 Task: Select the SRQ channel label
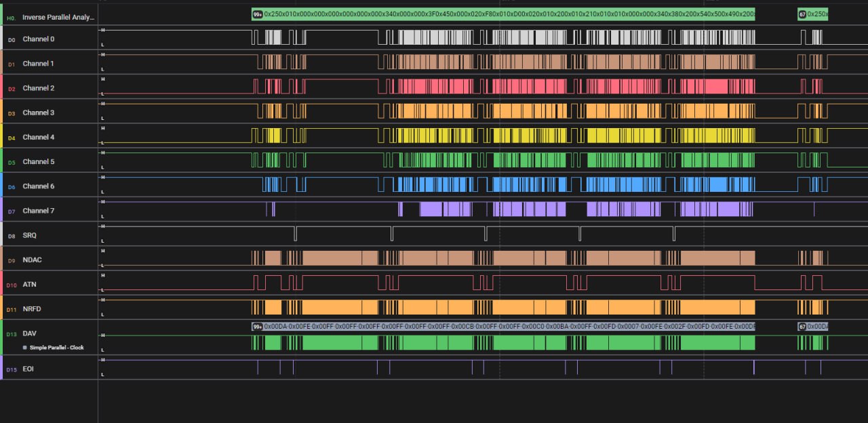point(30,235)
